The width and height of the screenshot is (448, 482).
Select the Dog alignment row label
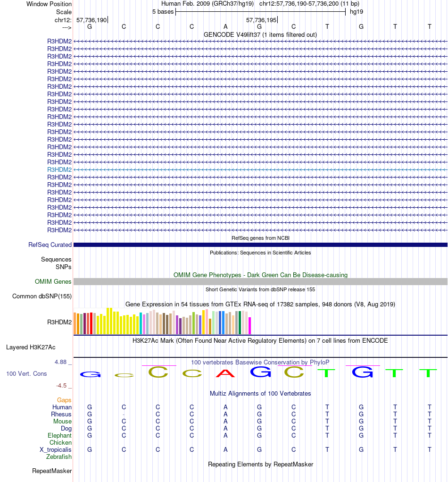point(66,428)
